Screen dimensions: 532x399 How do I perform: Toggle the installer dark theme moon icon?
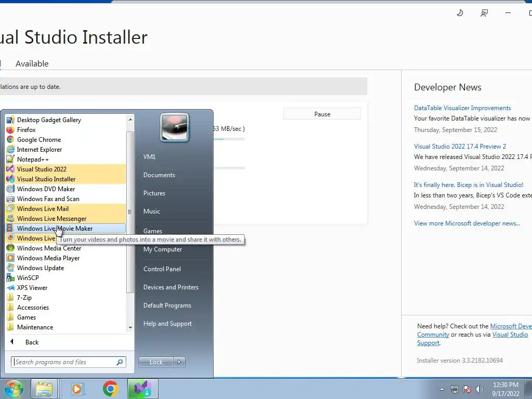pos(460,13)
